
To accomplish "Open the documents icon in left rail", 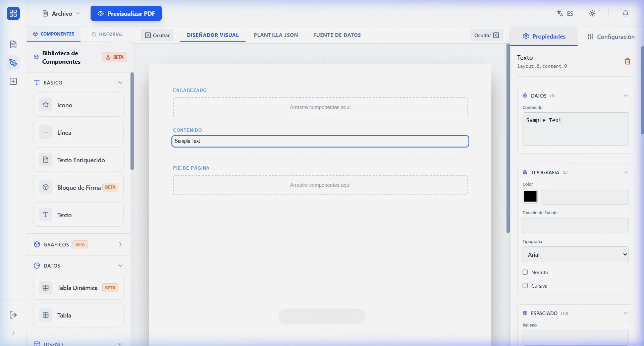I will [13, 44].
